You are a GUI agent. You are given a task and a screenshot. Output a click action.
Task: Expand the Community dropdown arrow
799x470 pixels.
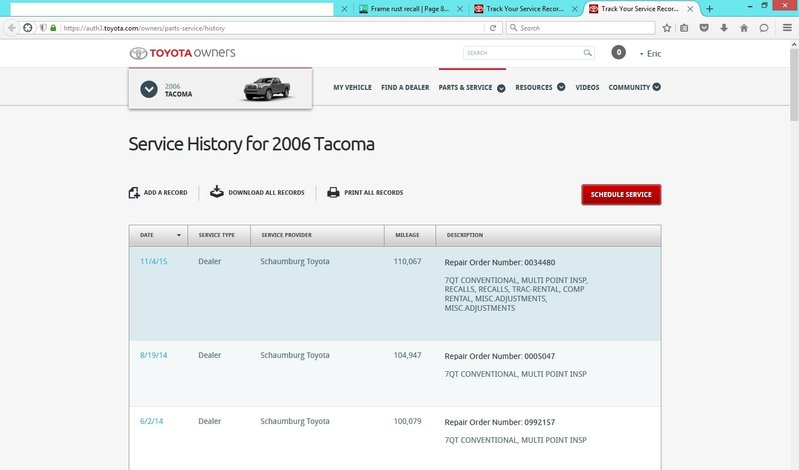[x=657, y=87]
